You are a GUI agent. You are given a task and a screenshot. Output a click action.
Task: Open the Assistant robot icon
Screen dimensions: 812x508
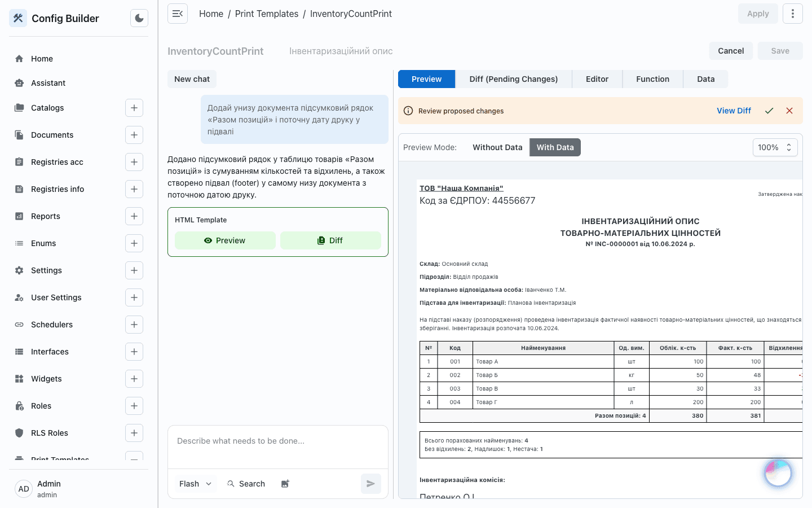click(19, 83)
